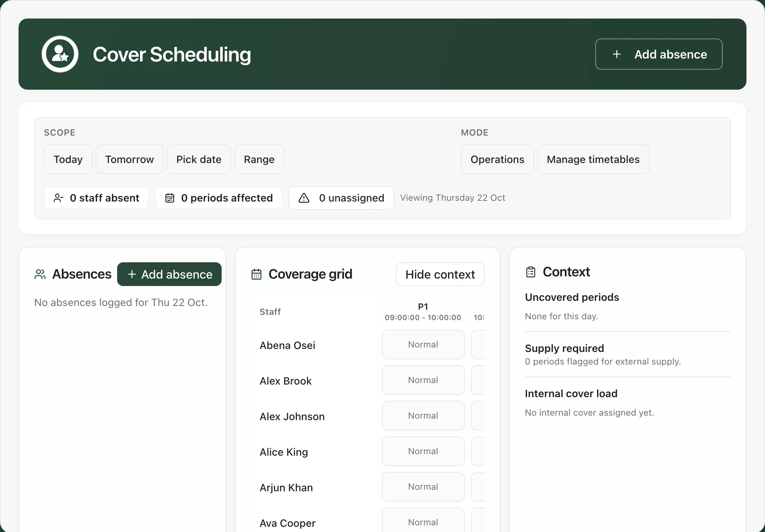Click the MODE label
The image size is (765, 532).
point(474,133)
